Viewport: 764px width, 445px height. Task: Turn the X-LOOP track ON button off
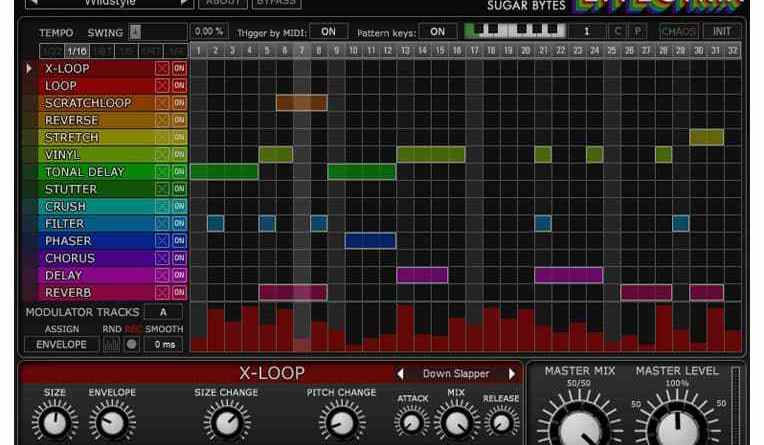click(179, 69)
